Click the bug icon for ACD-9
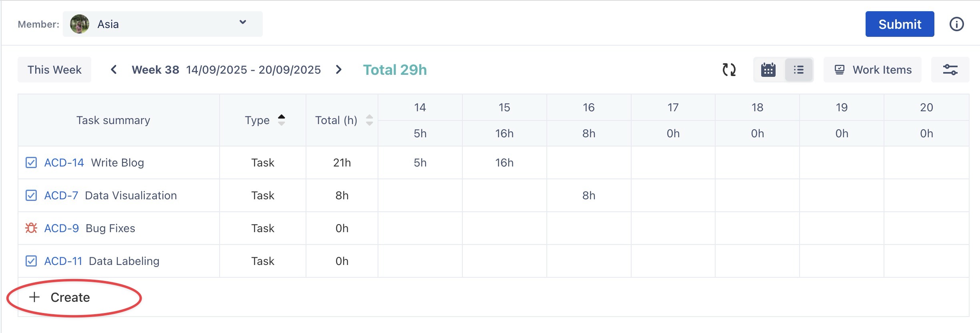980x333 pixels. tap(31, 228)
